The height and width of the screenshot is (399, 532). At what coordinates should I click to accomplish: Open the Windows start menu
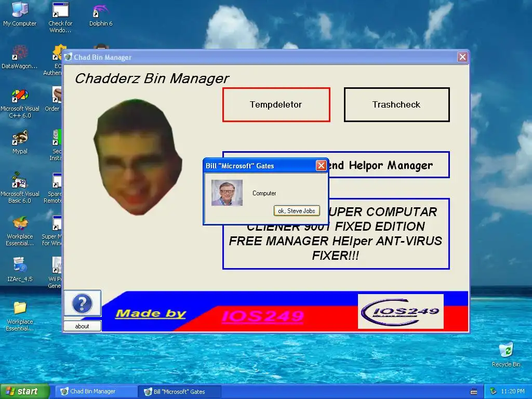click(x=25, y=391)
